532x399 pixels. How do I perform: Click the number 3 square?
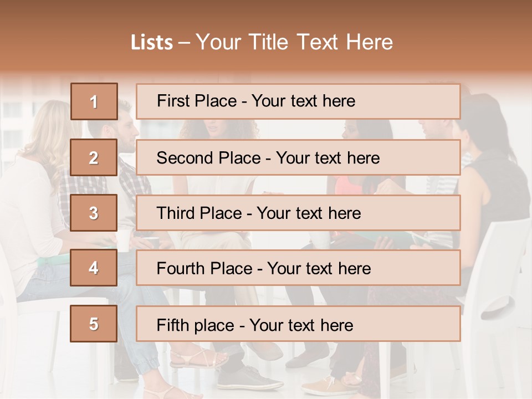pyautogui.click(x=94, y=213)
